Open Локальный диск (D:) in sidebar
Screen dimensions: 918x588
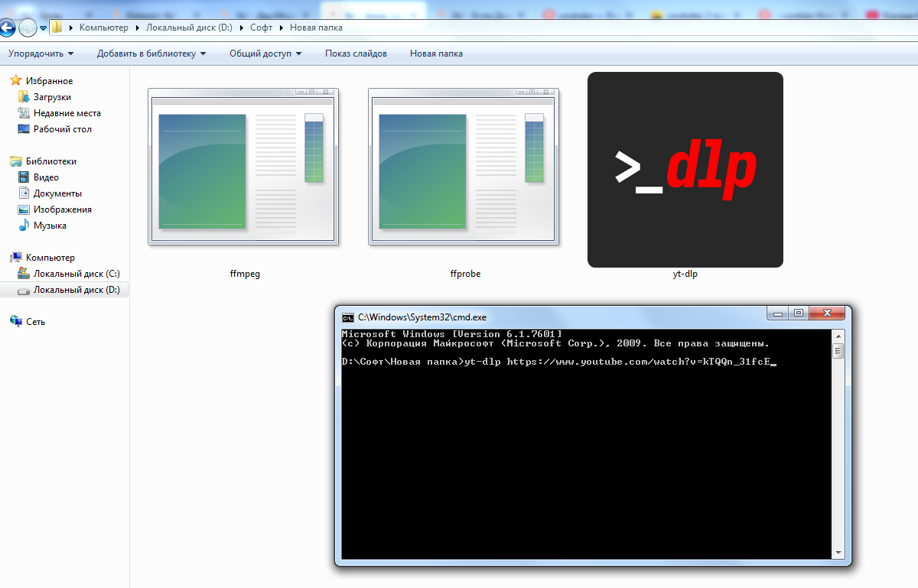point(76,290)
